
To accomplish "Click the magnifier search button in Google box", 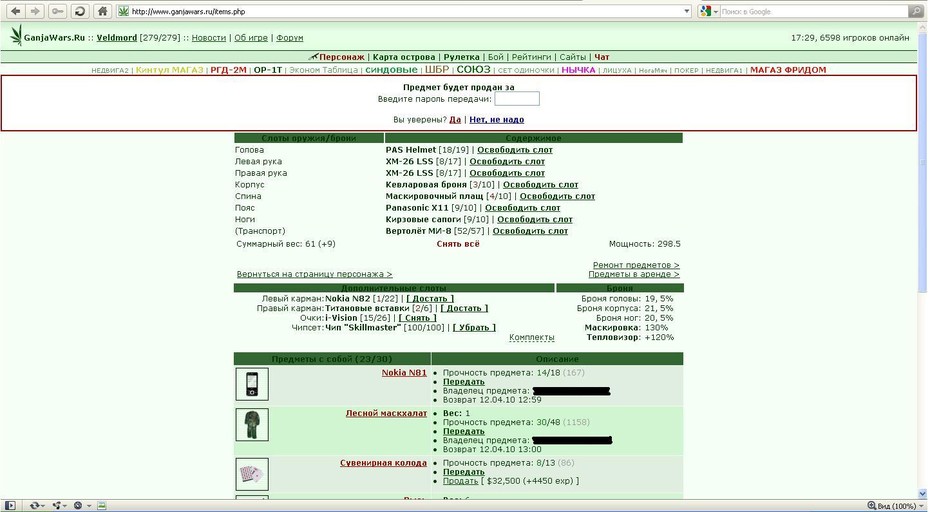I will click(917, 11).
